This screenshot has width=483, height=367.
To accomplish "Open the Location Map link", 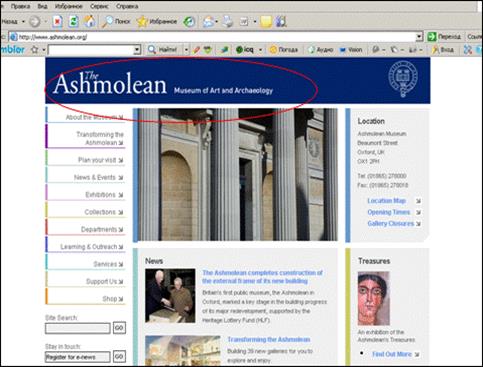I will 387,201.
